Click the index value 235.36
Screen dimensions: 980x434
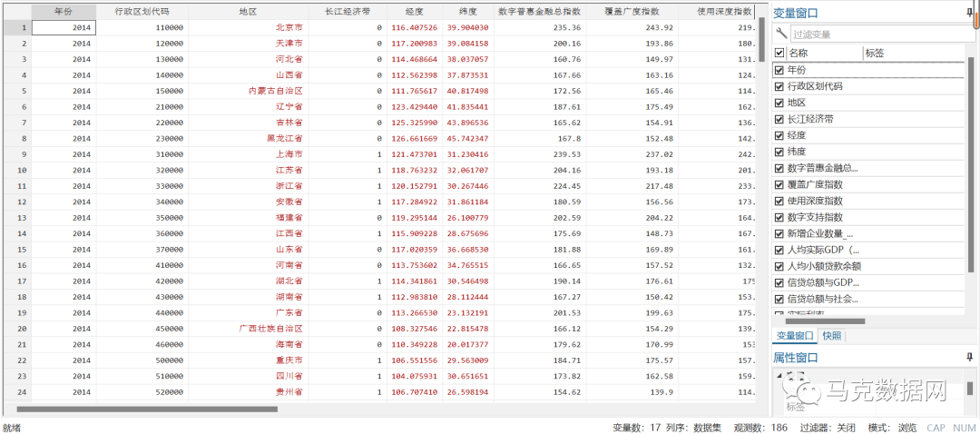(541, 27)
